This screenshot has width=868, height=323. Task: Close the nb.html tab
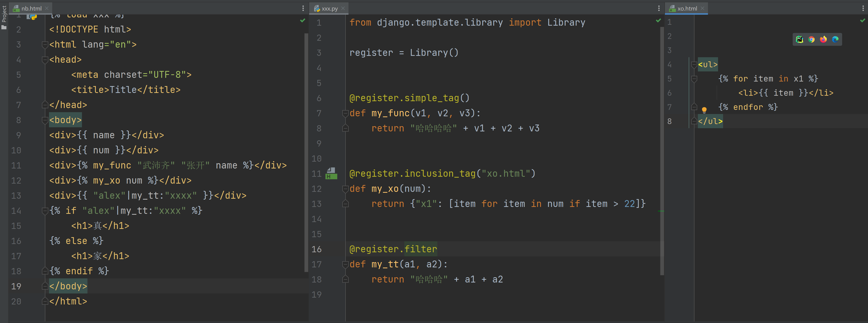tap(47, 8)
